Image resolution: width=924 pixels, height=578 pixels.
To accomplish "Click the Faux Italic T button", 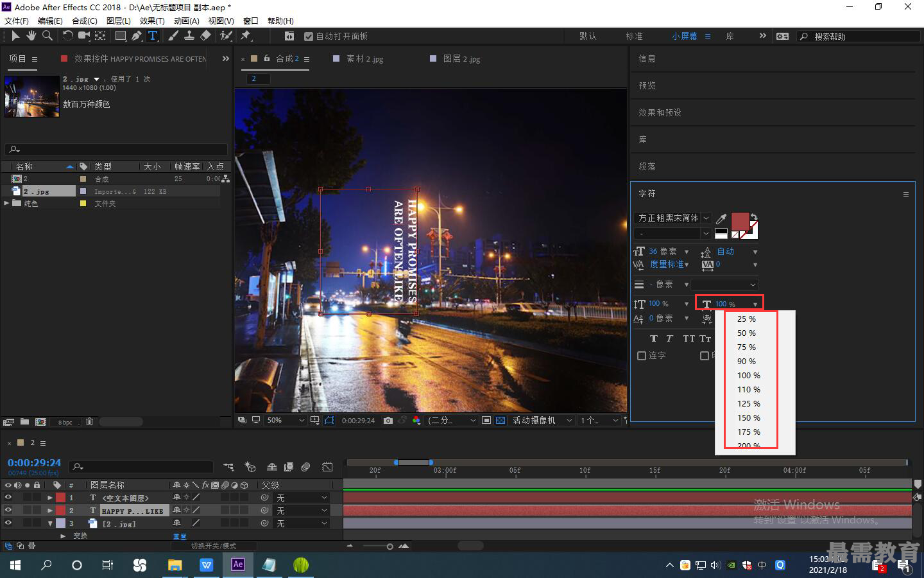I will tap(670, 338).
